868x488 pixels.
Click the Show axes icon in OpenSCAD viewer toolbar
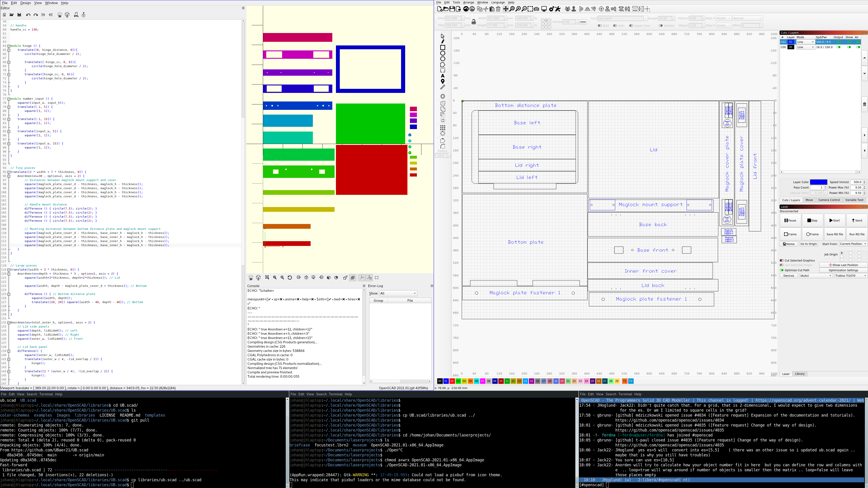coord(362,278)
